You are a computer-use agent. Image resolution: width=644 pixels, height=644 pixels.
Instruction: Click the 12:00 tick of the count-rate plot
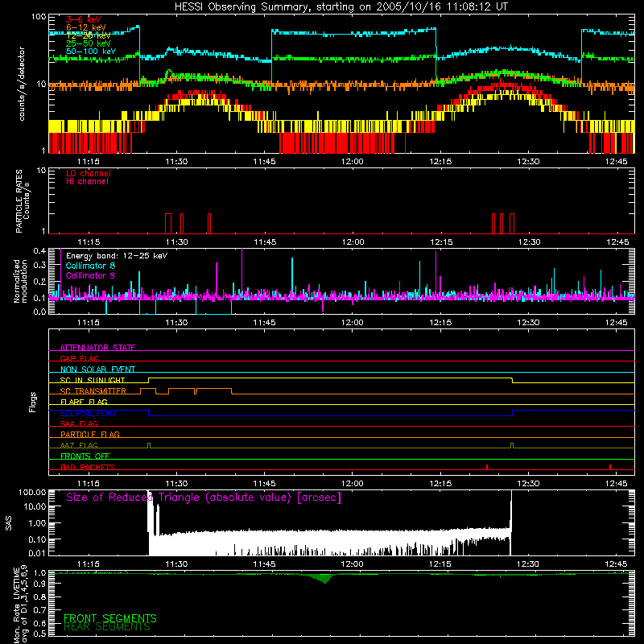pyautogui.click(x=353, y=162)
